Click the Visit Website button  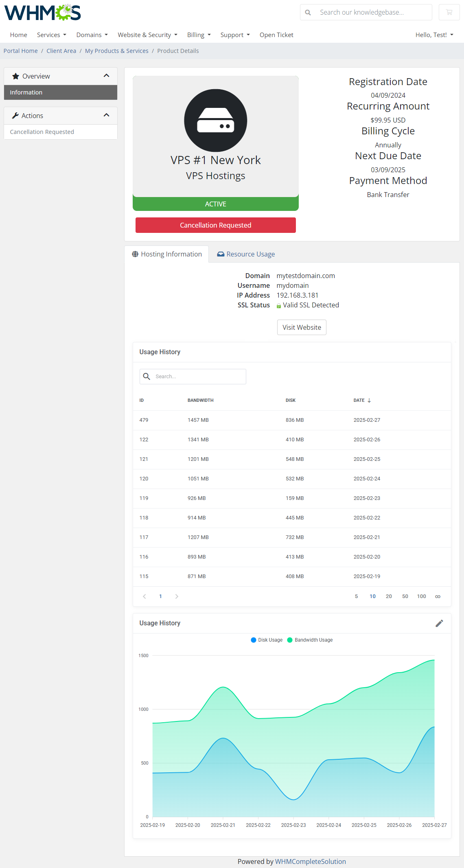(302, 327)
